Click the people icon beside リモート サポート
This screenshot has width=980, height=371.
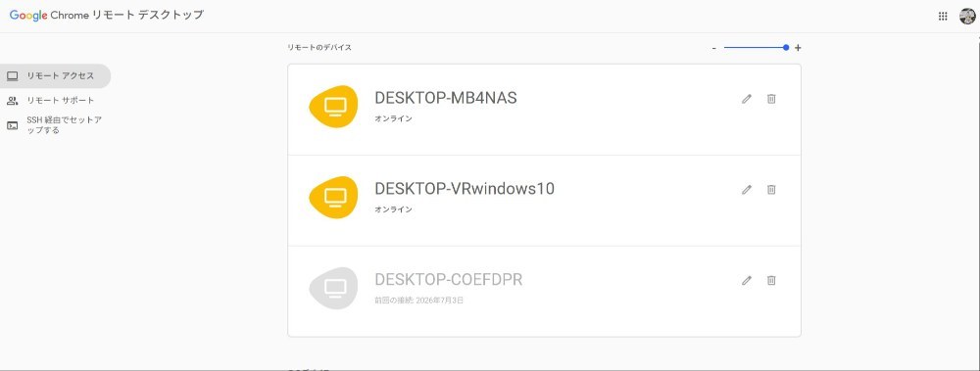[13, 101]
